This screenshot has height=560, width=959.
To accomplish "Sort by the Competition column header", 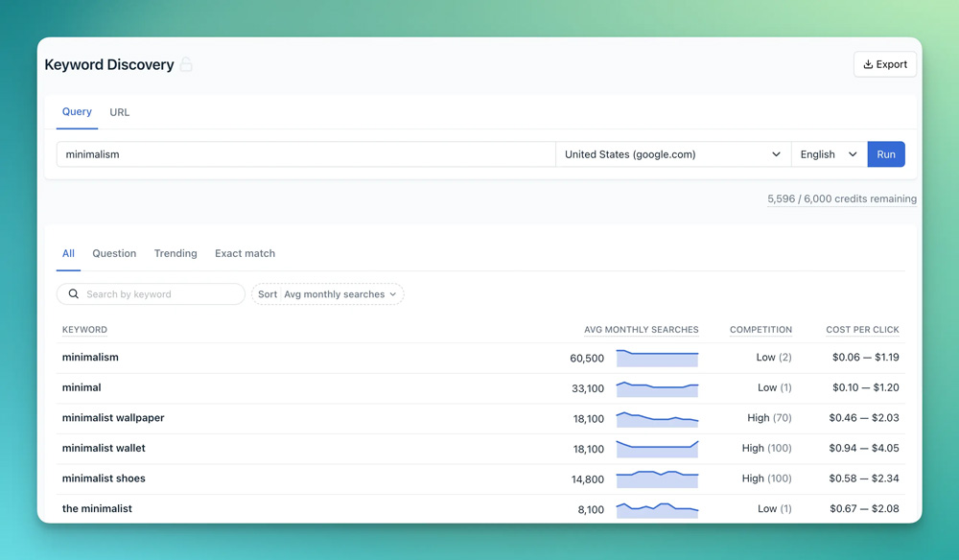I will pos(760,330).
